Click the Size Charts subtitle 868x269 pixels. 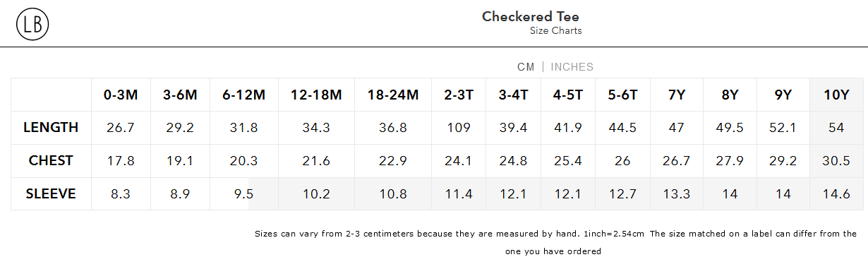click(x=556, y=31)
